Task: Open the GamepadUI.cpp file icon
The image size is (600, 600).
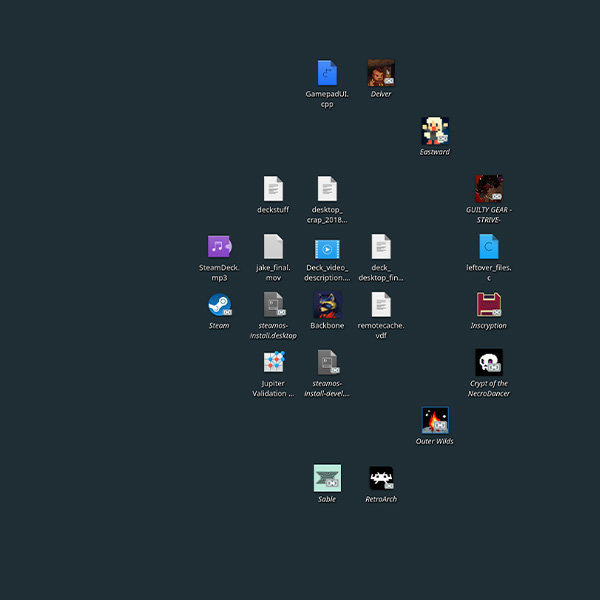Action: [x=327, y=73]
